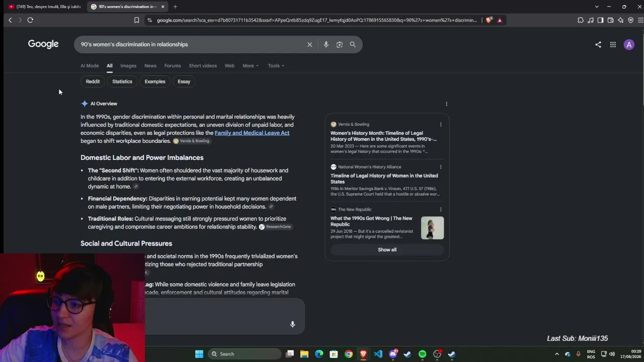Filter results by Essay chip

click(x=184, y=81)
